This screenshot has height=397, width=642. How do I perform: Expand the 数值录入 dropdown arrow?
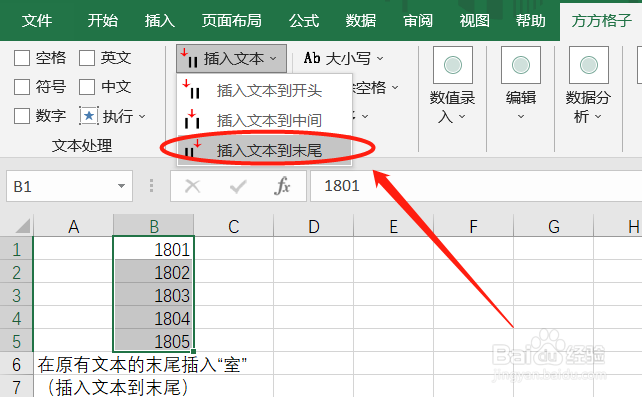pos(462,117)
